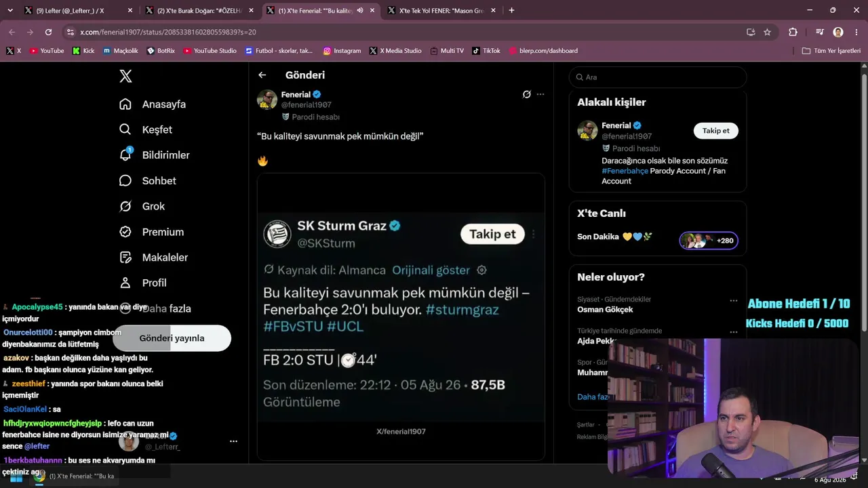
Task: Open the Windows Start menu
Action: point(16,477)
